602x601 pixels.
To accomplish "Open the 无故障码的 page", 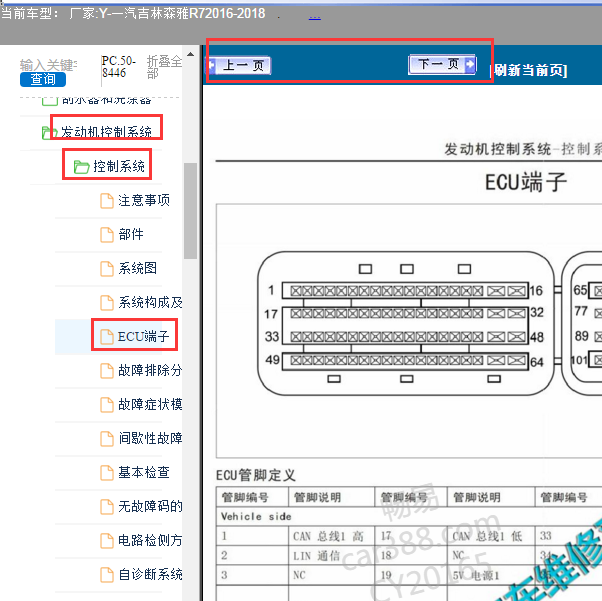I will [150, 507].
